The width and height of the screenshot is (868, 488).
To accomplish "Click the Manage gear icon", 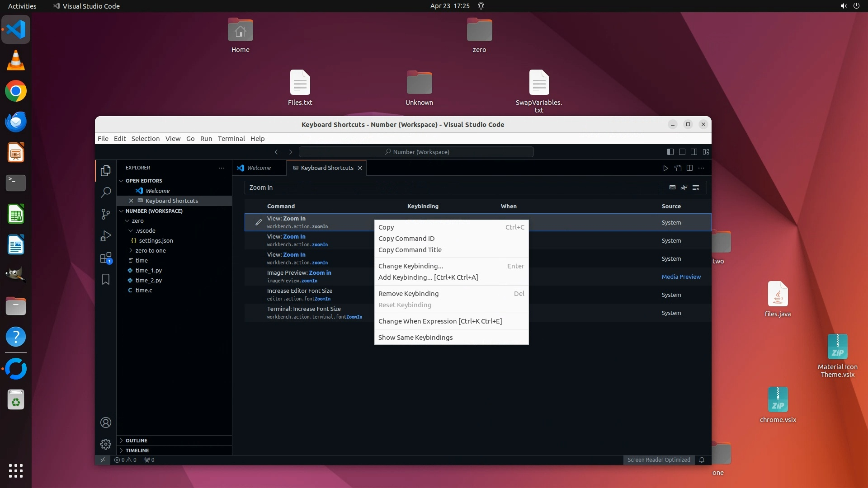I will click(x=105, y=444).
